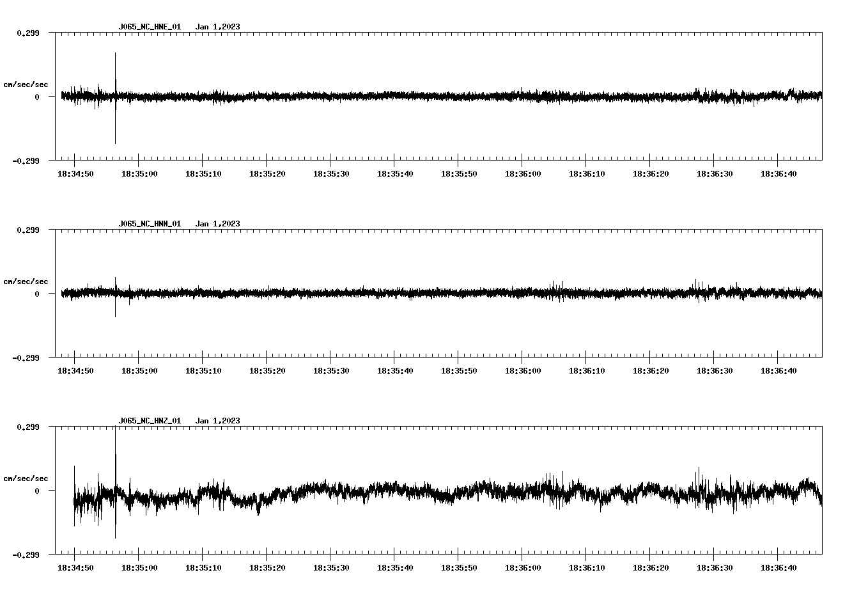The height and width of the screenshot is (591, 868).
Task: Click the 18:36:00 tick on bottom axis
Action: tap(523, 567)
